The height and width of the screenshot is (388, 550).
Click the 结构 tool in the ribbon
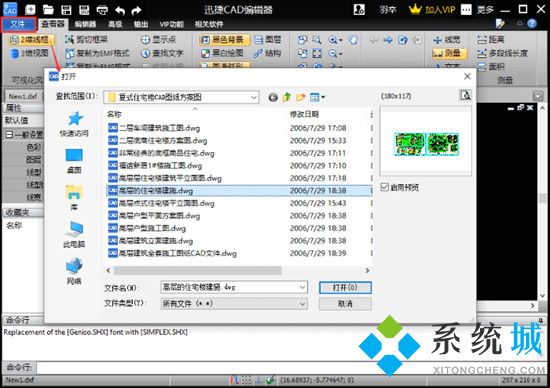(267, 53)
